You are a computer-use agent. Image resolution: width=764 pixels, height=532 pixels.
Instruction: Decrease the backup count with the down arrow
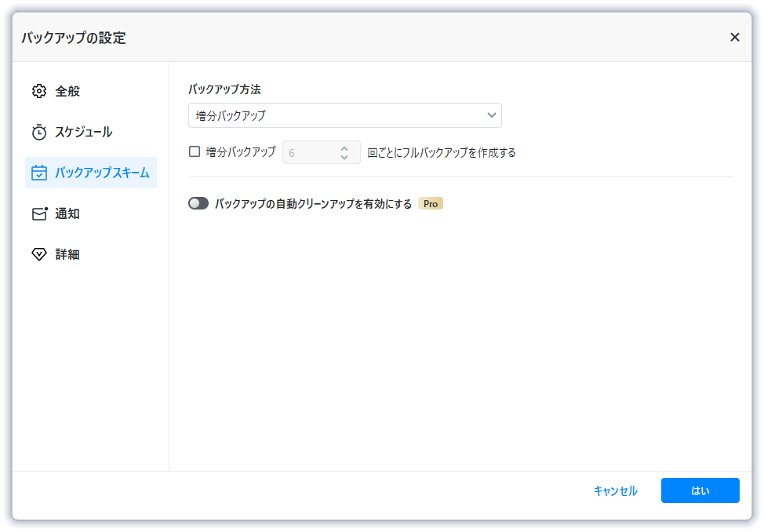pos(344,156)
